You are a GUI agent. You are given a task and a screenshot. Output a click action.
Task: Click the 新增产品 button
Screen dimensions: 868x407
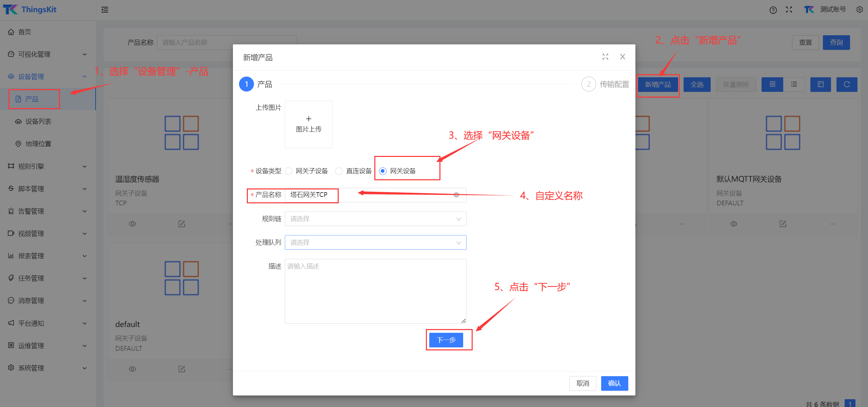point(658,84)
